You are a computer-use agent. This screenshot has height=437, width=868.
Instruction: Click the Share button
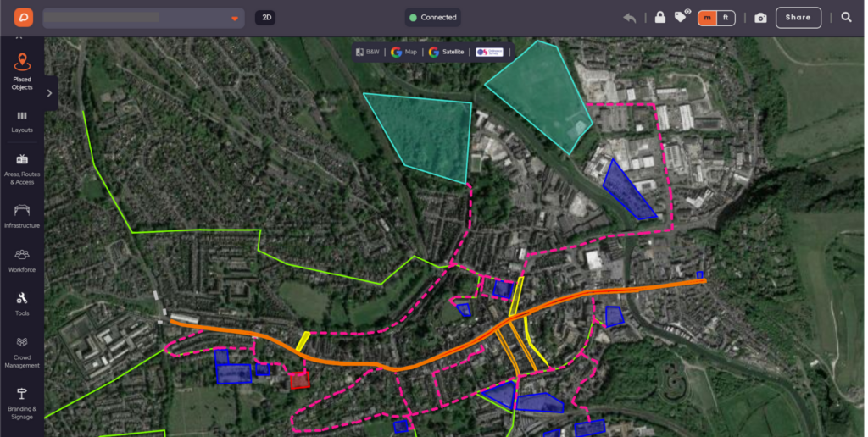(x=798, y=18)
